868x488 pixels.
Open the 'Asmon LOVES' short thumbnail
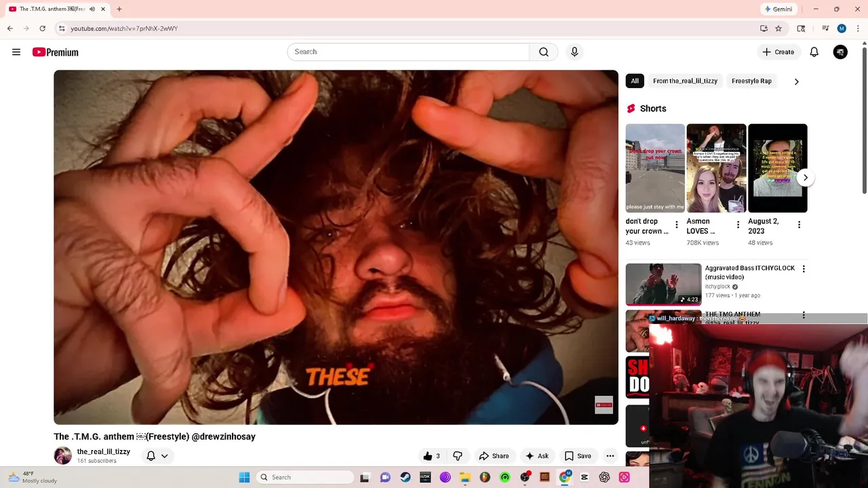716,168
